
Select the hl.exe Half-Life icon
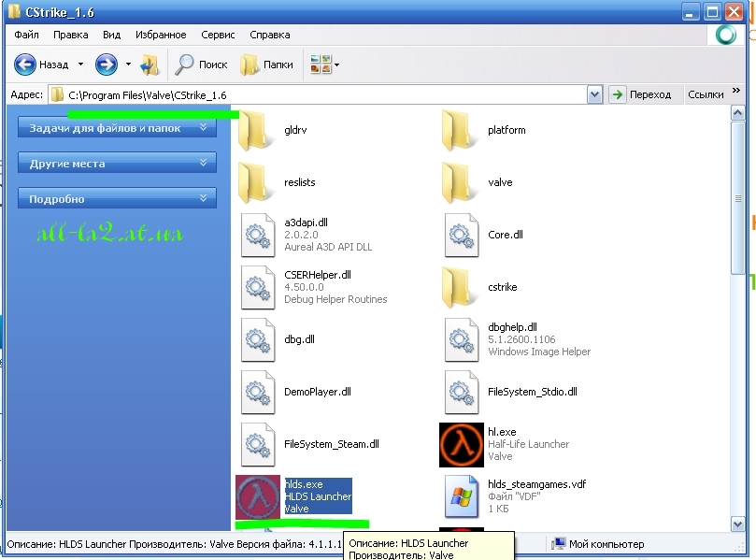tap(462, 445)
